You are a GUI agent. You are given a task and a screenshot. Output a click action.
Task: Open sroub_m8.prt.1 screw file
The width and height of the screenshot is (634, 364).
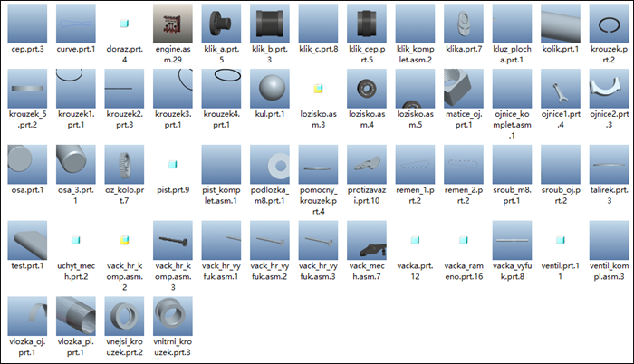point(512,164)
